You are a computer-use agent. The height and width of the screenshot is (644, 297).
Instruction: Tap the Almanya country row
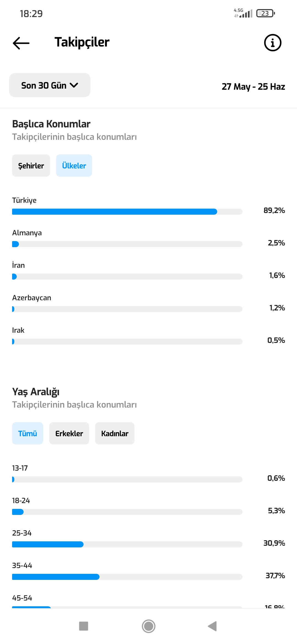148,238
